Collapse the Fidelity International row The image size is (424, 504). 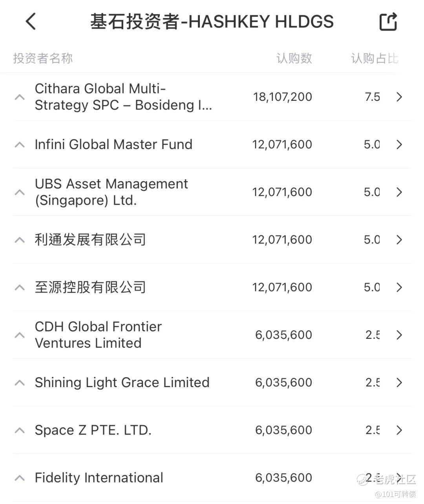coord(20,478)
